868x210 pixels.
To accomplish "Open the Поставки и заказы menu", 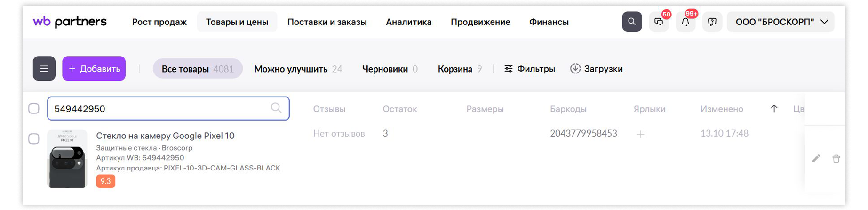I will tap(327, 22).
